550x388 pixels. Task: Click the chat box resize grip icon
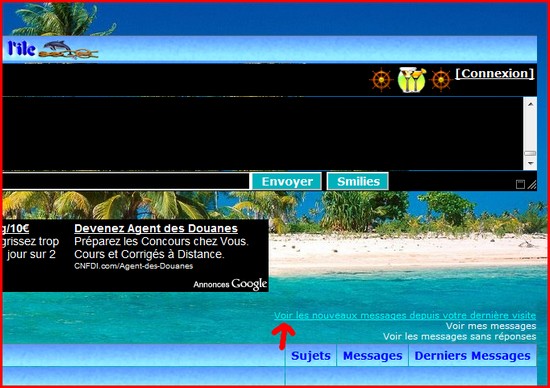point(532,185)
